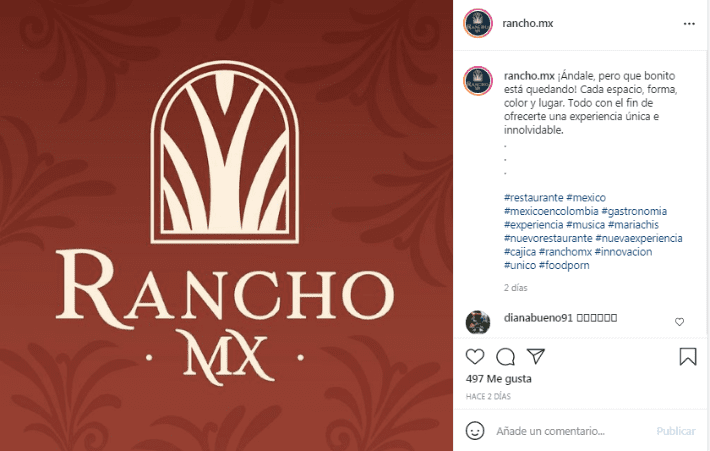The image size is (710, 451).
Task: Click rancho.mx profile avatar in header
Action: click(478, 23)
